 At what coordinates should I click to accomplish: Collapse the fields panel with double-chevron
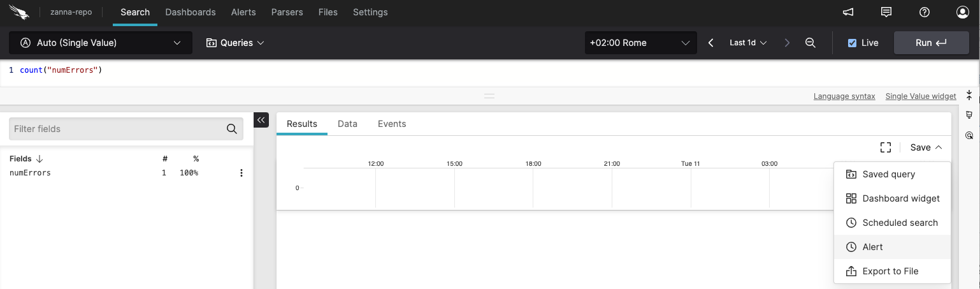tap(261, 120)
